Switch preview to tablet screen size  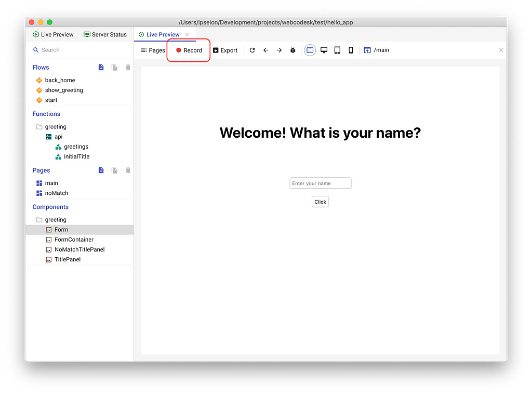[337, 50]
